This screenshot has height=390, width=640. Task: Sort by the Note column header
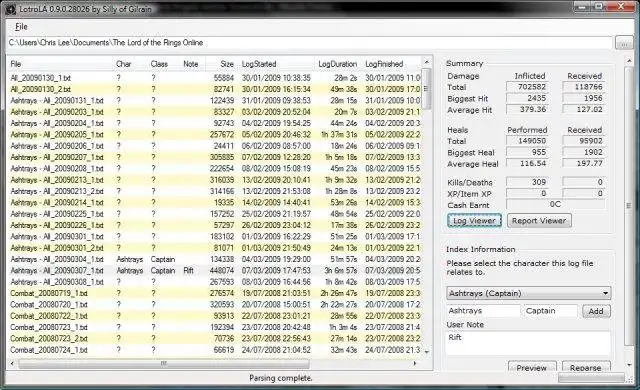click(x=193, y=64)
